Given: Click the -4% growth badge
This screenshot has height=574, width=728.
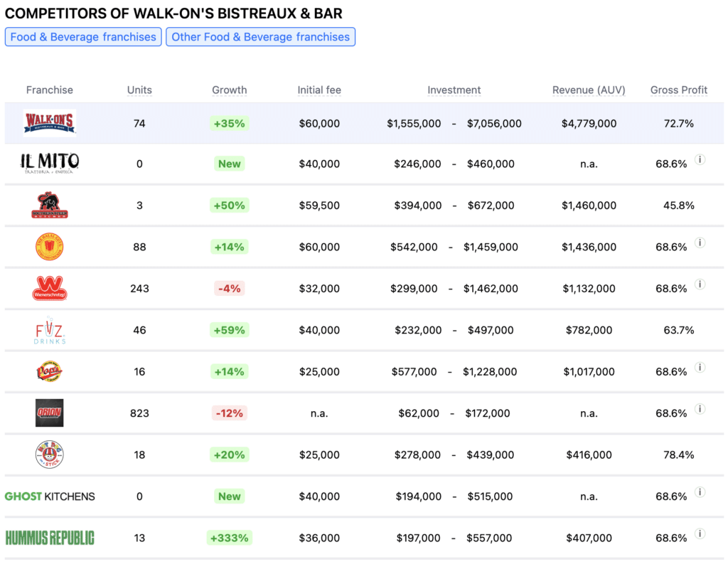Looking at the screenshot, I should pyautogui.click(x=230, y=288).
